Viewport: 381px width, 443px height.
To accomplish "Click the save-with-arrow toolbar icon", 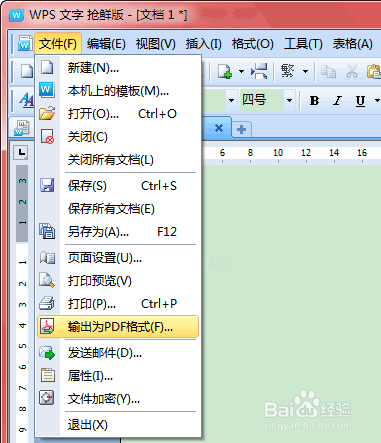I will [x=259, y=71].
